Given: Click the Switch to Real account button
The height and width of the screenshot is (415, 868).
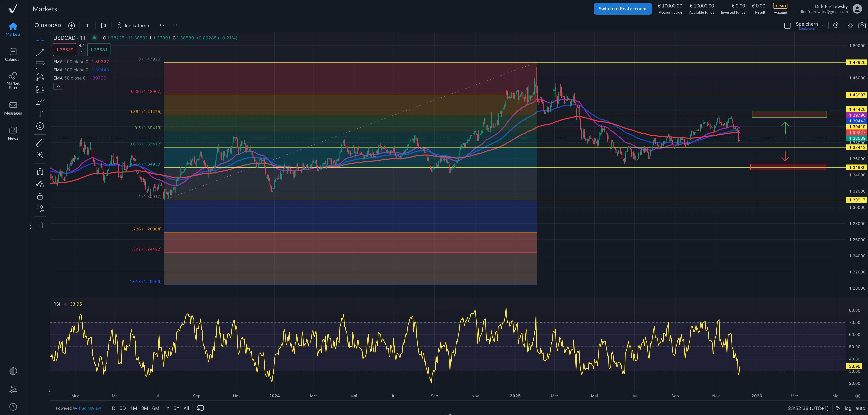Looking at the screenshot, I should [622, 8].
